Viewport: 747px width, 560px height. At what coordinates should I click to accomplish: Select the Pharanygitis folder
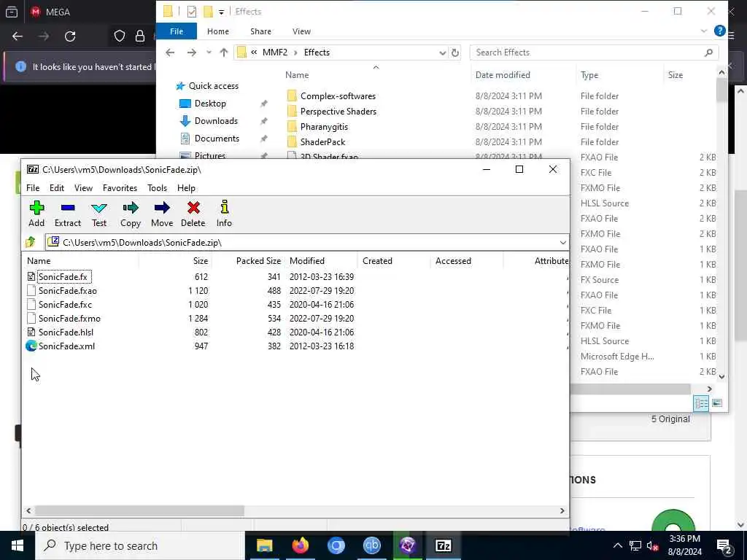[x=324, y=127]
